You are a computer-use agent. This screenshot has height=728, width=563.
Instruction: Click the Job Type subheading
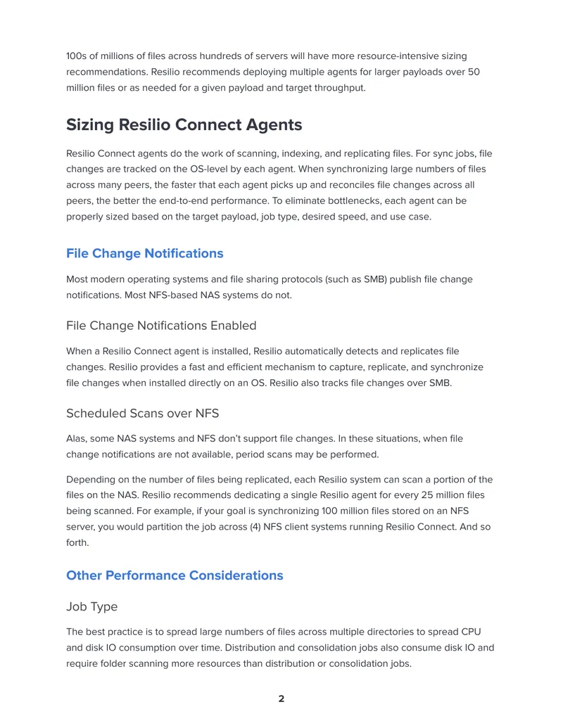tap(91, 607)
